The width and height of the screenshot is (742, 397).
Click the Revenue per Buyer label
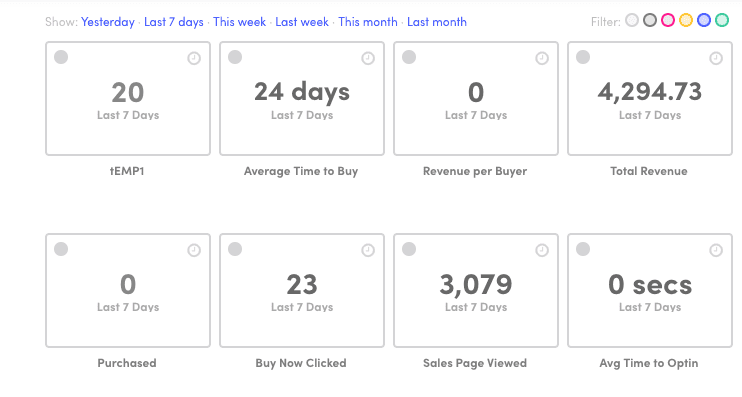pyautogui.click(x=475, y=171)
